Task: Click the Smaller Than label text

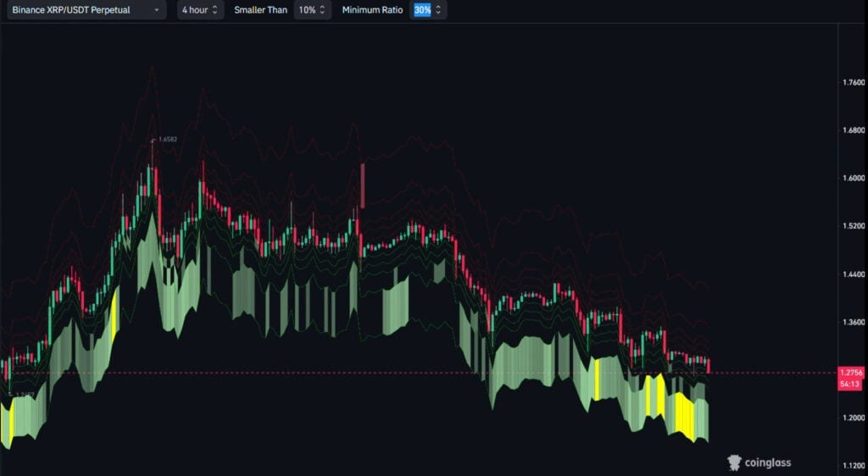Action: (x=259, y=10)
